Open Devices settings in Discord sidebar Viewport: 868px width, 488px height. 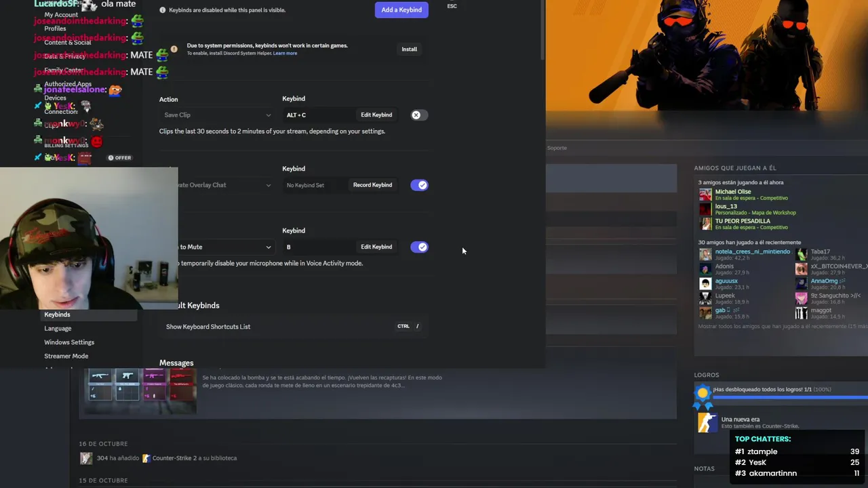56,98
